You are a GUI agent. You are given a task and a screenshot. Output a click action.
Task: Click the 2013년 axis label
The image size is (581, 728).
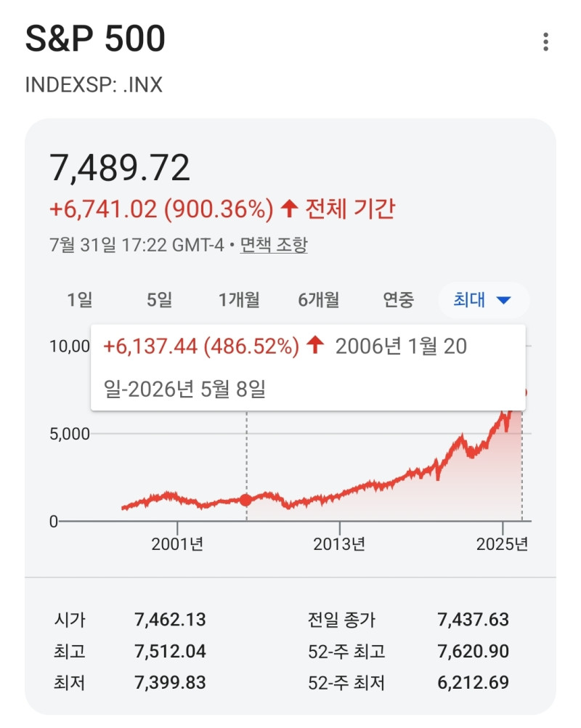coord(339,544)
